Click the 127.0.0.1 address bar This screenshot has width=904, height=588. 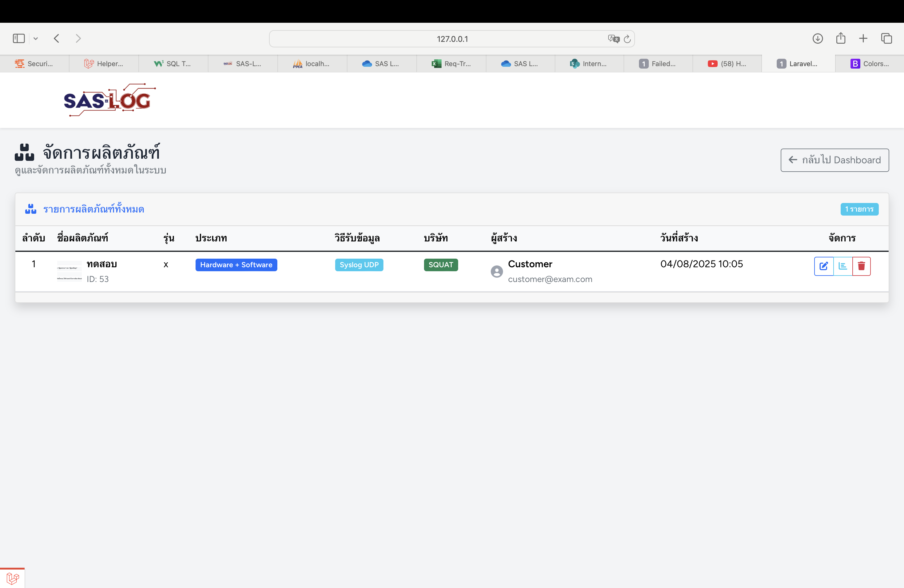(x=452, y=39)
